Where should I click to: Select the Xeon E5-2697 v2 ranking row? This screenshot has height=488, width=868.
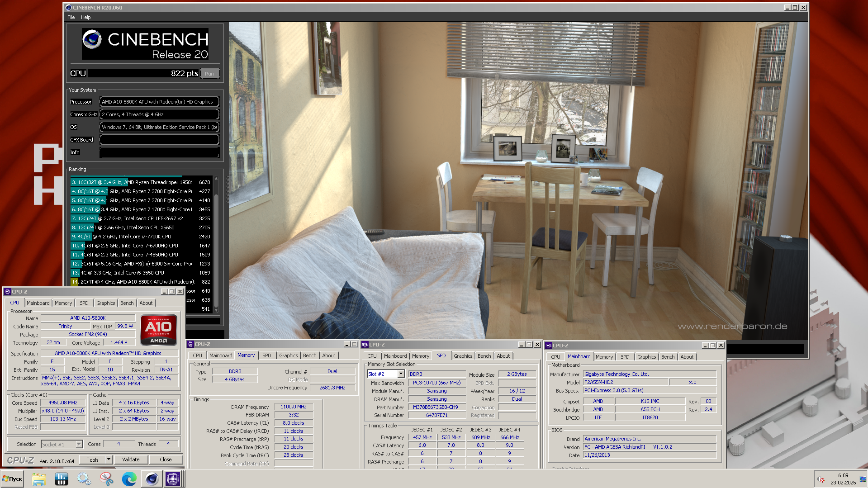coord(141,218)
